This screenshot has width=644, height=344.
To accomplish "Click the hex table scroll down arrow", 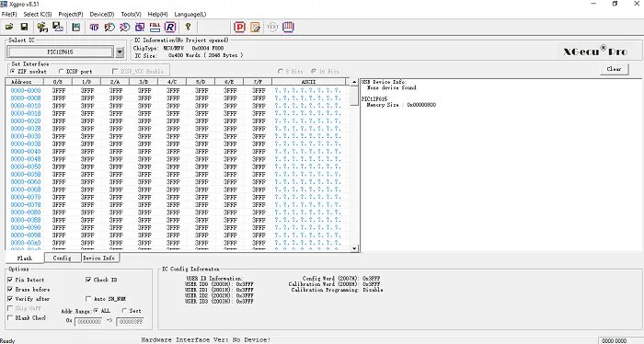I will pyautogui.click(x=354, y=248).
